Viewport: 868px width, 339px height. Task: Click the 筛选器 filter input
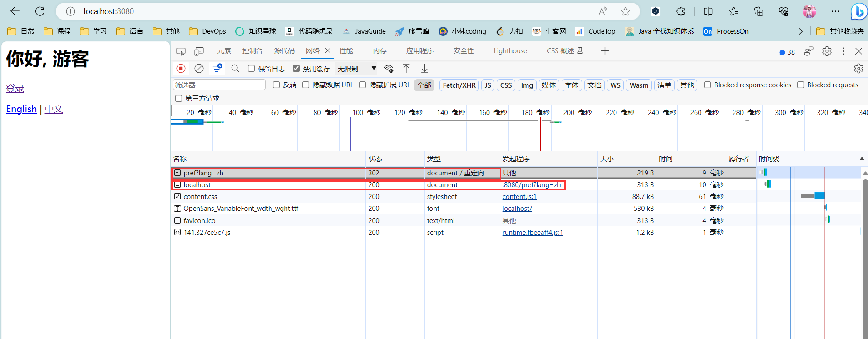[219, 85]
